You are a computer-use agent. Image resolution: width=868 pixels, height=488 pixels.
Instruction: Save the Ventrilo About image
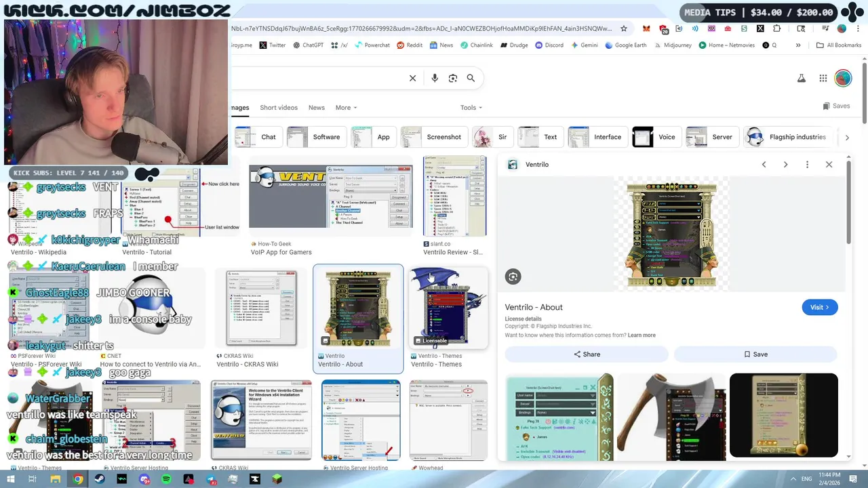coord(755,354)
